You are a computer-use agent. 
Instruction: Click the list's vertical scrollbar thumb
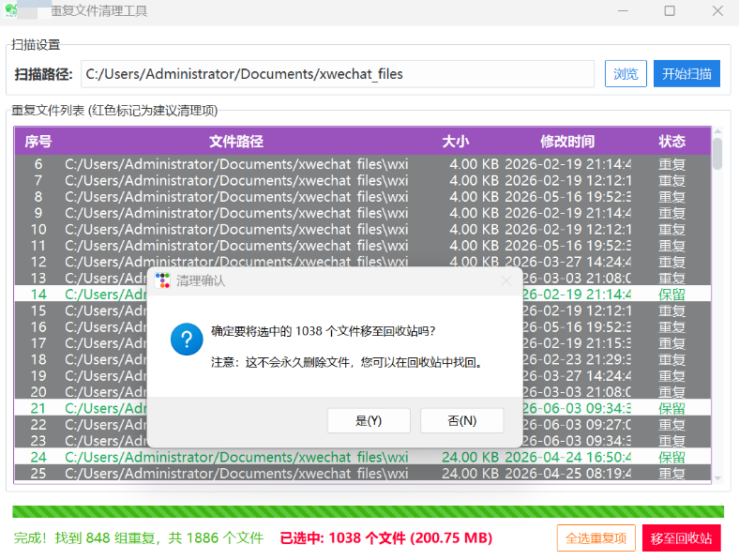pos(717,153)
